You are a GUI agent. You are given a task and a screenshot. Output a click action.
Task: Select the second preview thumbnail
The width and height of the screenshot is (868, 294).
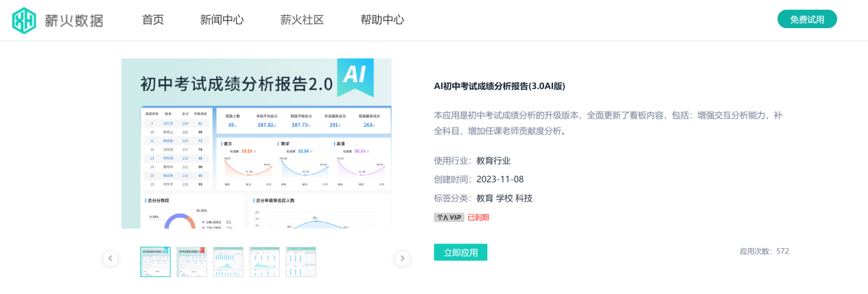coord(191,262)
